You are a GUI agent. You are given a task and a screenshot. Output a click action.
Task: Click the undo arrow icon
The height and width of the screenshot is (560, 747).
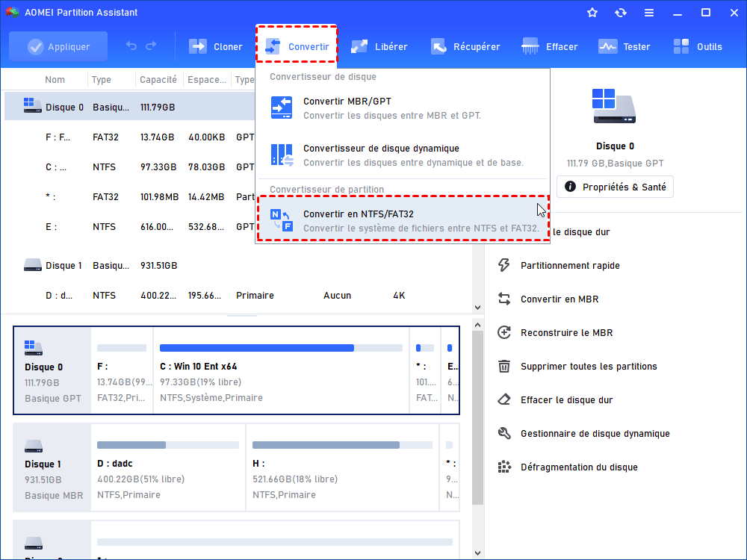(x=131, y=46)
